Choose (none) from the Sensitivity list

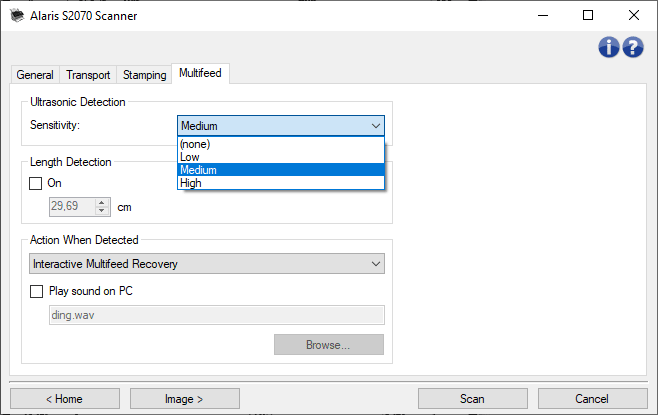click(281, 144)
